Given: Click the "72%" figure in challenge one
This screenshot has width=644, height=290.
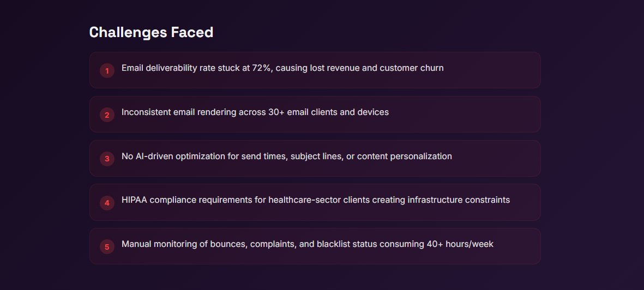Looking at the screenshot, I should pyautogui.click(x=262, y=68).
